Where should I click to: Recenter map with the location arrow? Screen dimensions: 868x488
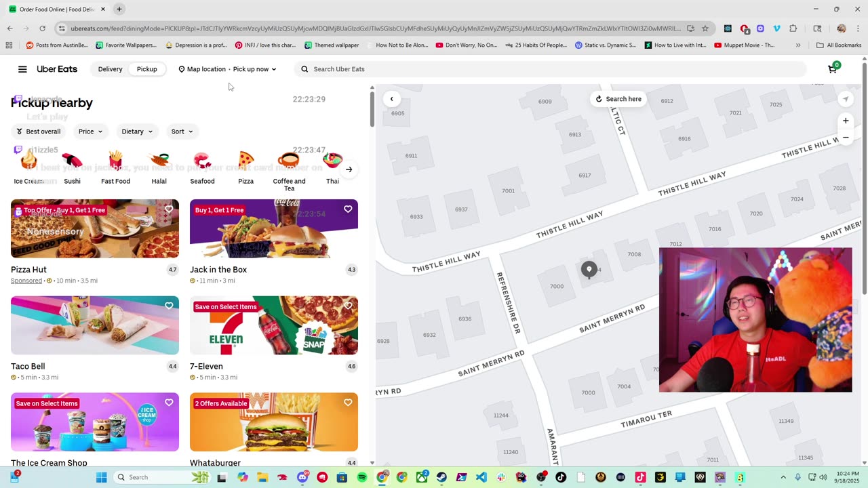click(845, 99)
